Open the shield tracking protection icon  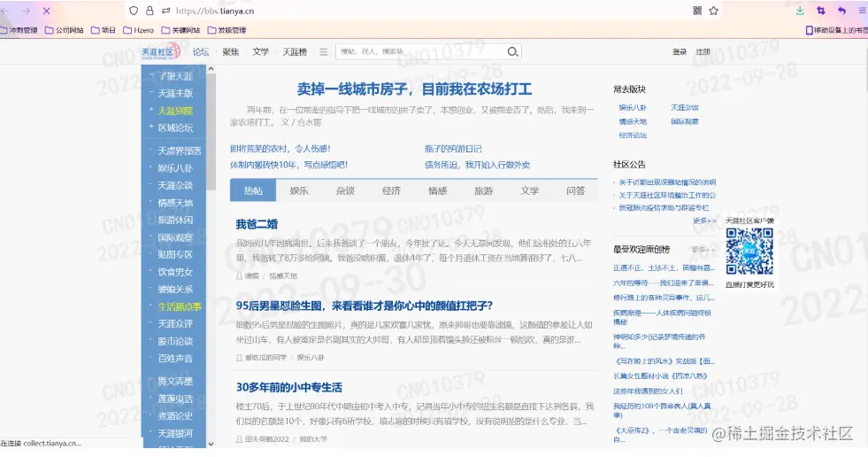(x=134, y=11)
